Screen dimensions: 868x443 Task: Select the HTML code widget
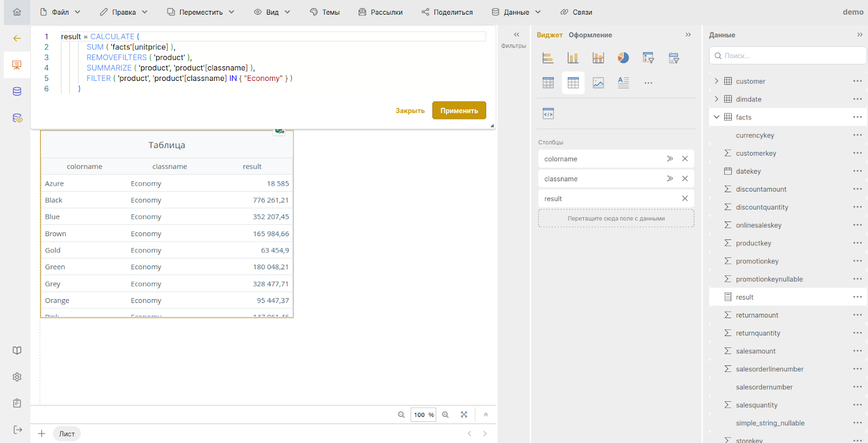548,113
